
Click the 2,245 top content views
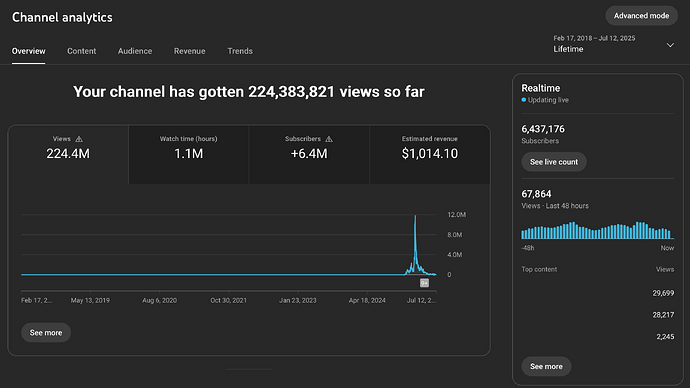(665, 337)
